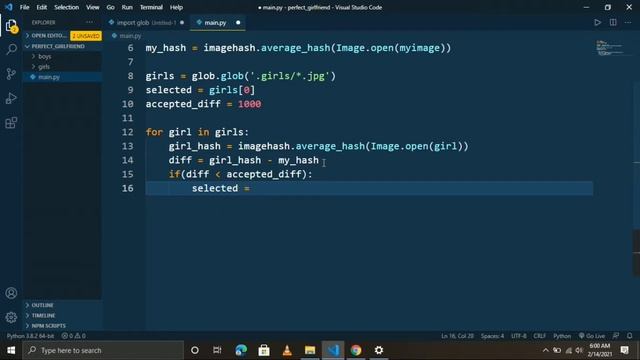Image resolution: width=640 pixels, height=360 pixels.
Task: Open the feedback icon in status bar
Action: coord(616,336)
